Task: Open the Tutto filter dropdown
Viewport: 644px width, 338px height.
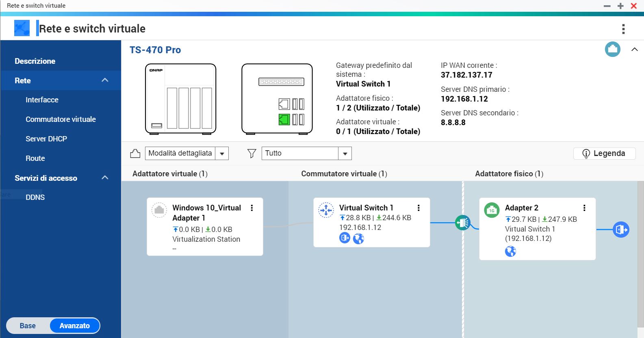Action: point(345,154)
